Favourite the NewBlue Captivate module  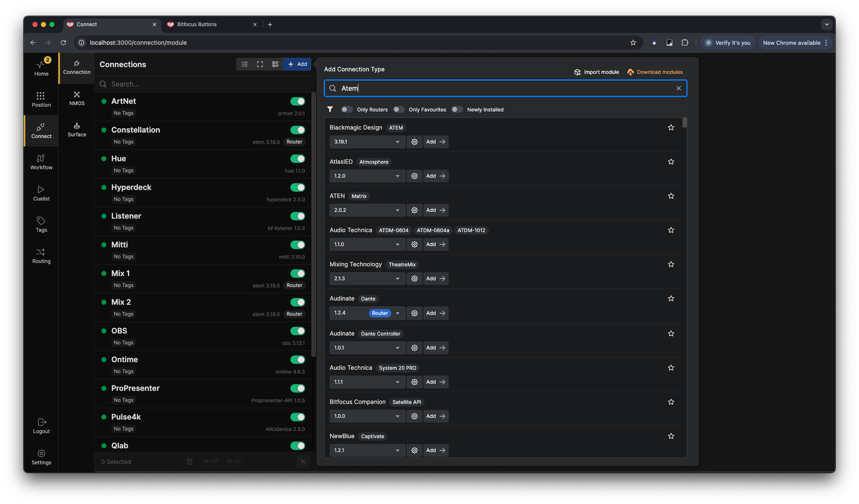click(671, 436)
